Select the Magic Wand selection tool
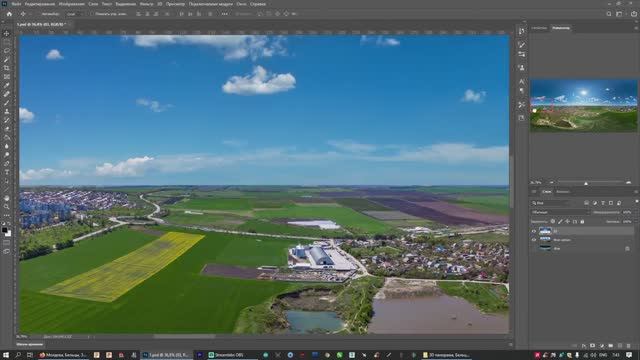This screenshot has width=640, height=360. 6,60
